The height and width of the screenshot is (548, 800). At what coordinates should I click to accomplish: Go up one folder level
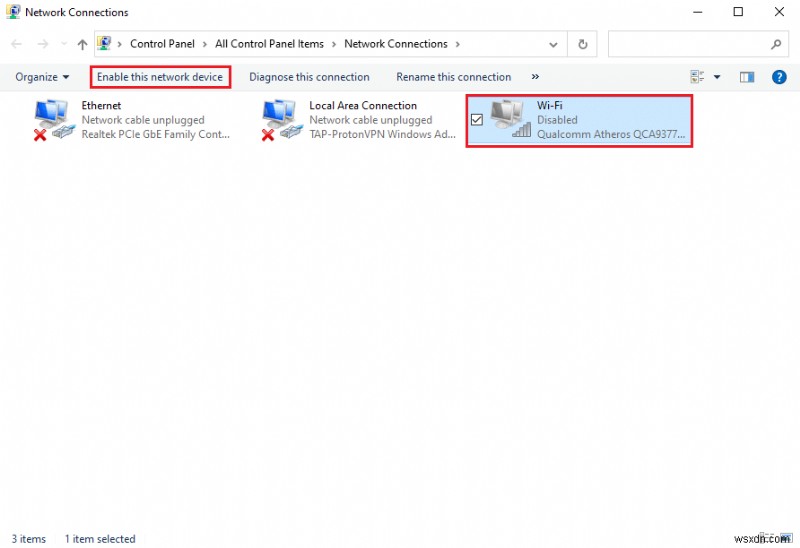[82, 44]
